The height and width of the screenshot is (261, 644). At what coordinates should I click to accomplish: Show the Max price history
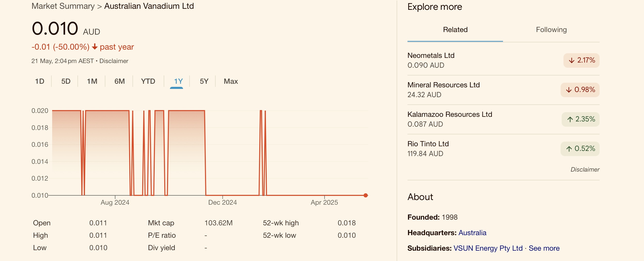point(231,81)
